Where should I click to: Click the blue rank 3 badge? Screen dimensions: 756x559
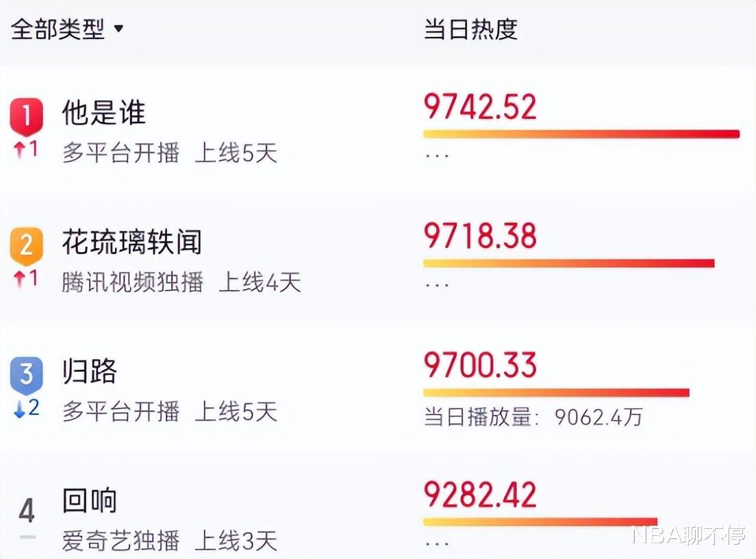[x=27, y=375]
